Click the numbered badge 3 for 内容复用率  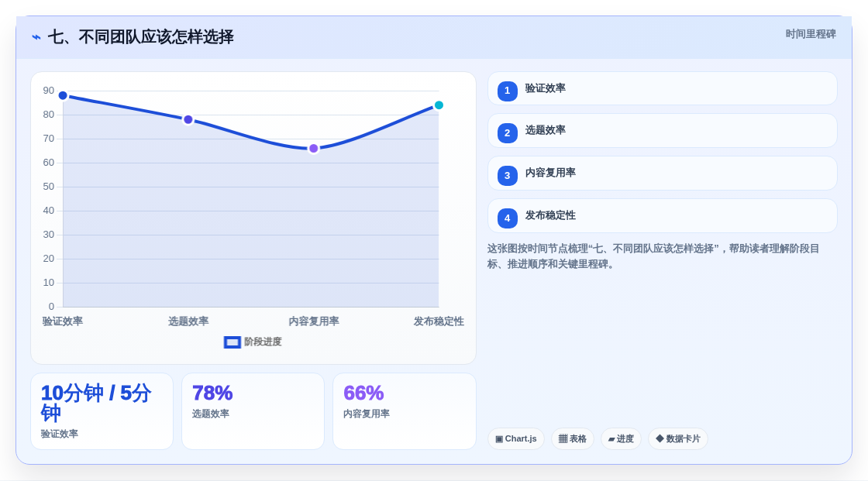(x=507, y=176)
